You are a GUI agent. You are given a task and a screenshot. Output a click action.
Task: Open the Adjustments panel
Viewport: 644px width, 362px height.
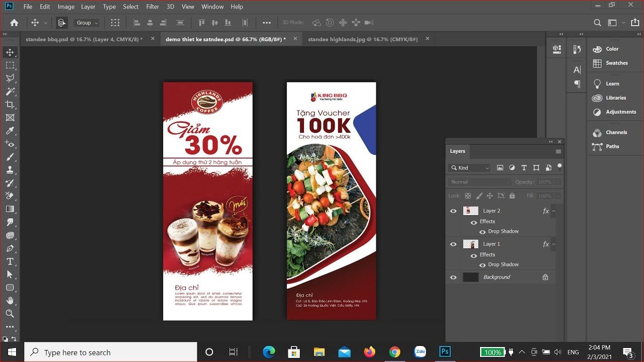[x=620, y=112]
